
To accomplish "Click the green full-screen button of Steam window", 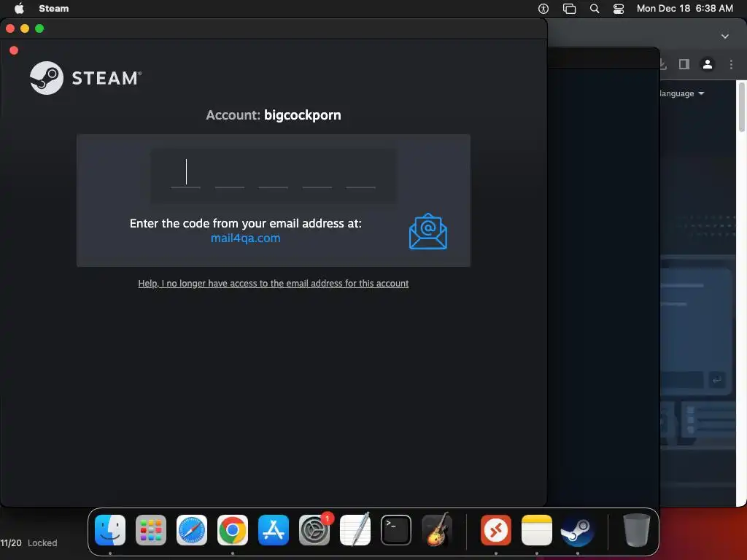I will tap(39, 28).
